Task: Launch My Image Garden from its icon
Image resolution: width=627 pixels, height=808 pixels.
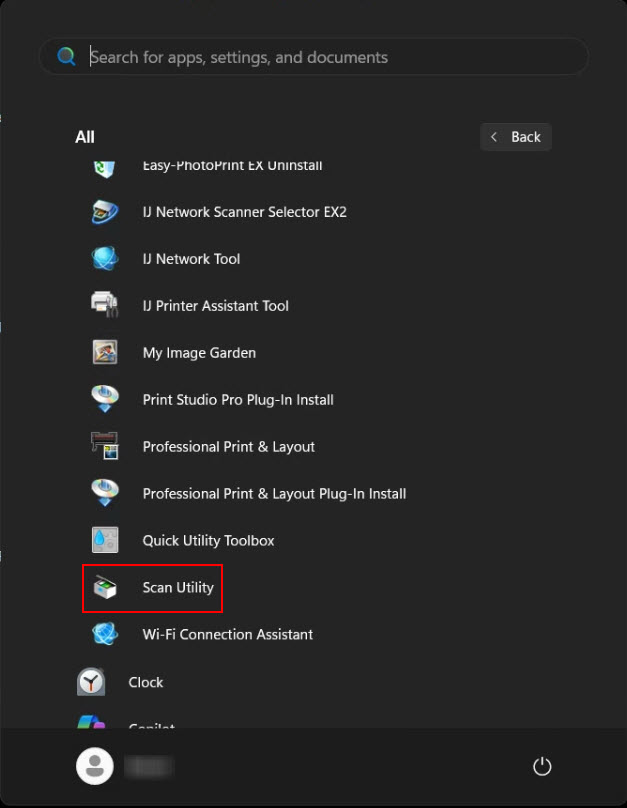Action: click(104, 352)
